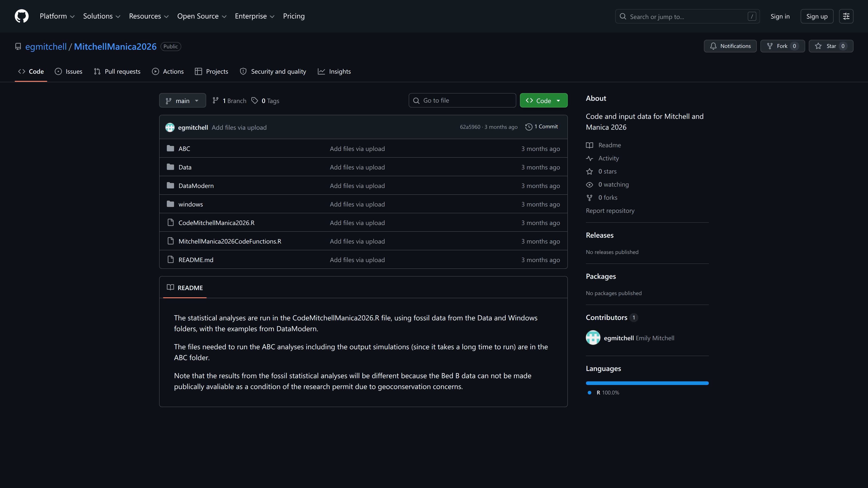Expand the Resources menu
The height and width of the screenshot is (488, 868).
(x=149, y=16)
